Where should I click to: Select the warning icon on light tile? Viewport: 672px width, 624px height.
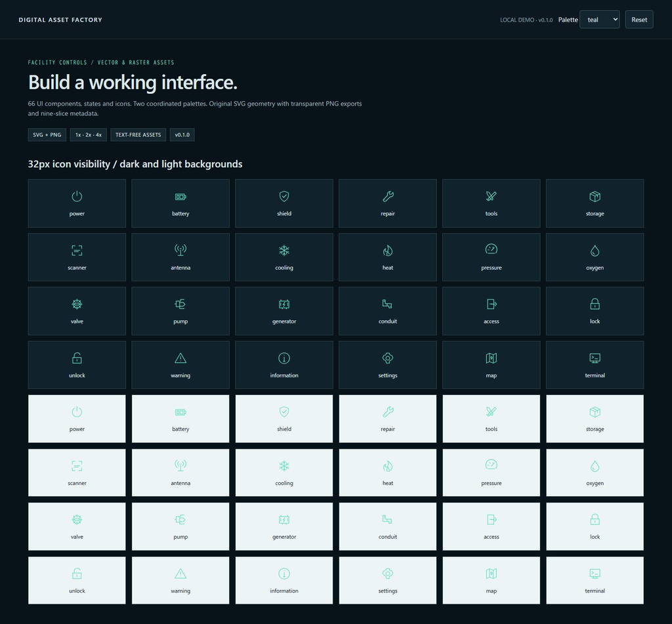click(x=180, y=573)
